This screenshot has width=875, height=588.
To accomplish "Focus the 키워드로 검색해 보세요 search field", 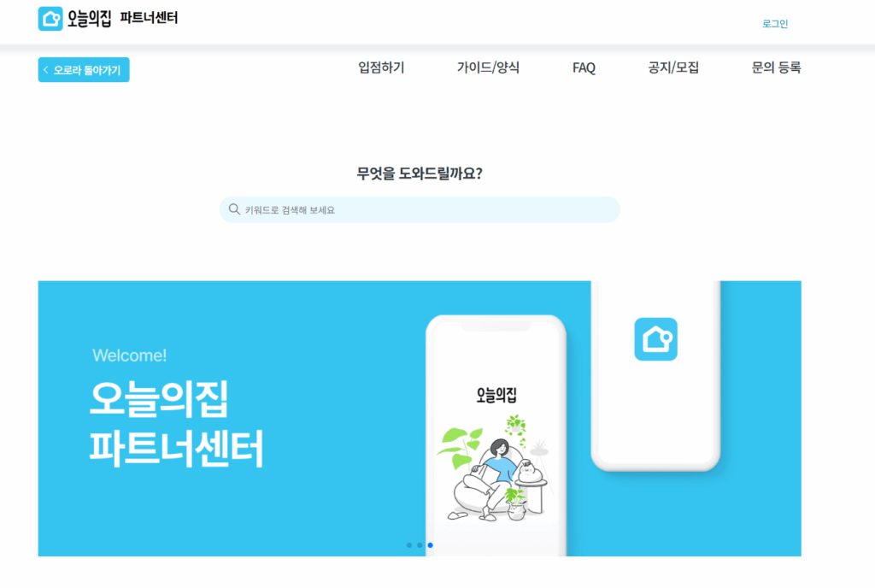I will pos(420,209).
